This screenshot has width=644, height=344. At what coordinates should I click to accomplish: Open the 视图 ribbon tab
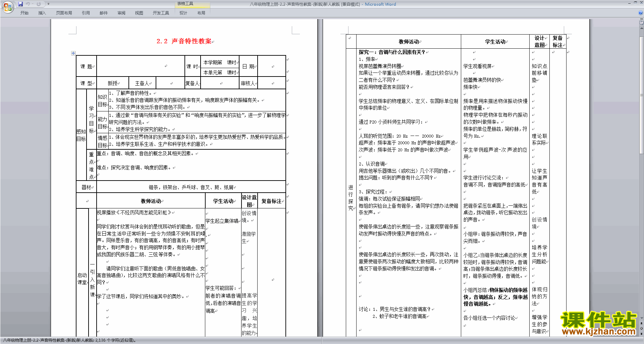[x=139, y=13]
